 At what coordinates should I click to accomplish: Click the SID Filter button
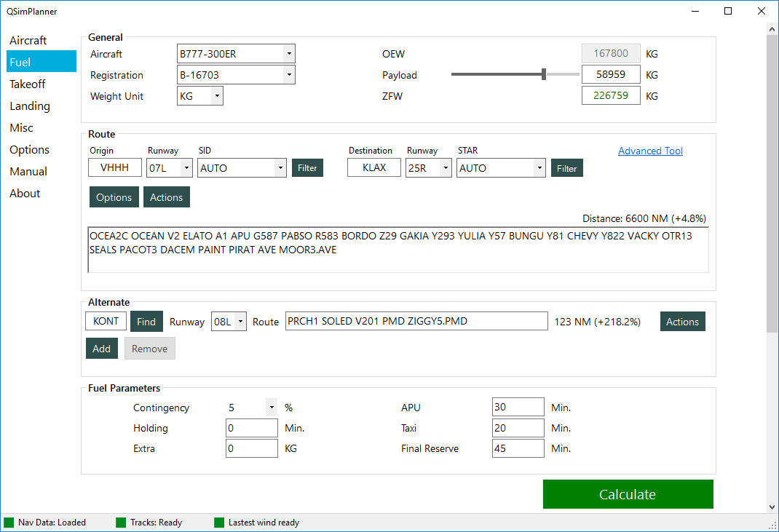(x=307, y=168)
